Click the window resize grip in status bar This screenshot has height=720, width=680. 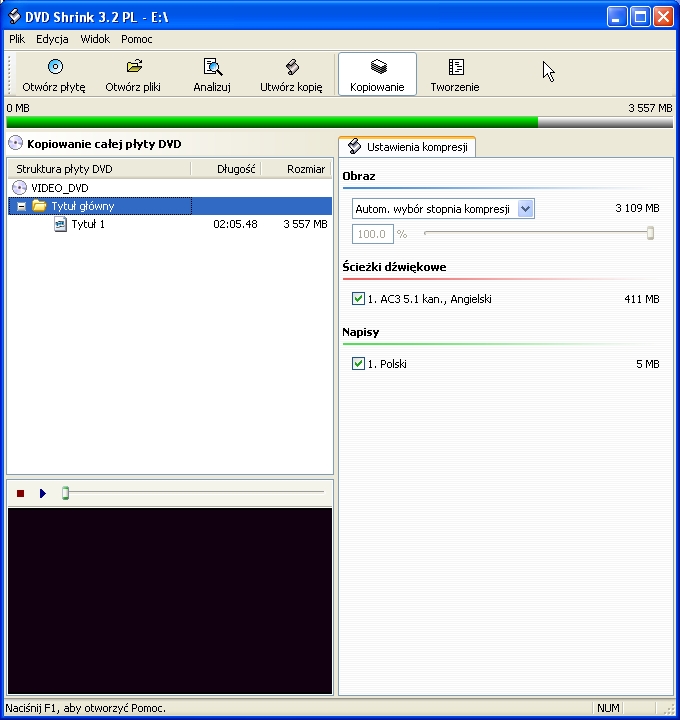pos(668,709)
